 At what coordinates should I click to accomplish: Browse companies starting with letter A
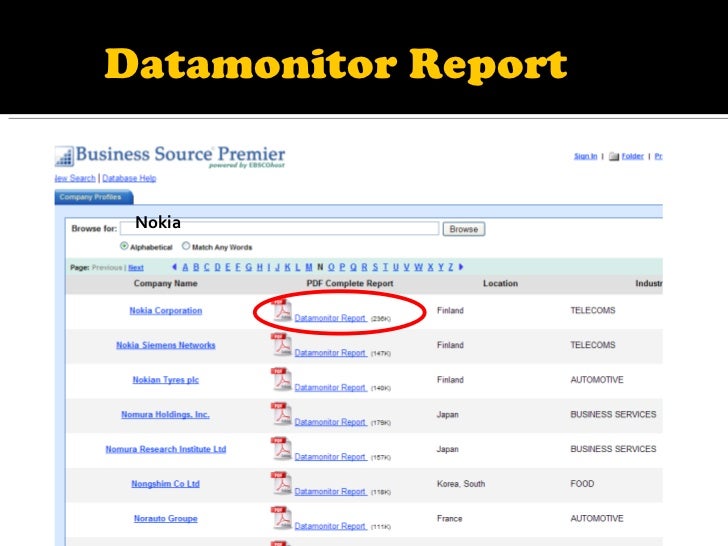click(x=185, y=267)
